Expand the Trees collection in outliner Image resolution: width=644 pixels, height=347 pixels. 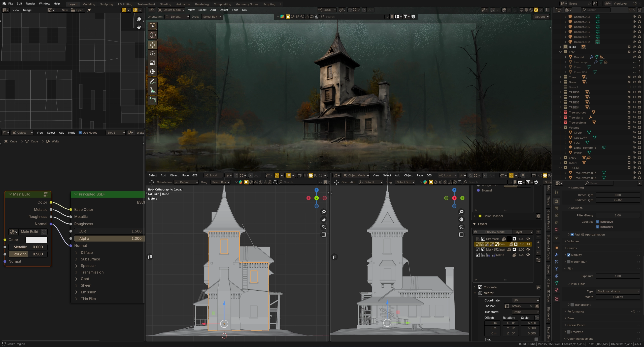(561, 77)
